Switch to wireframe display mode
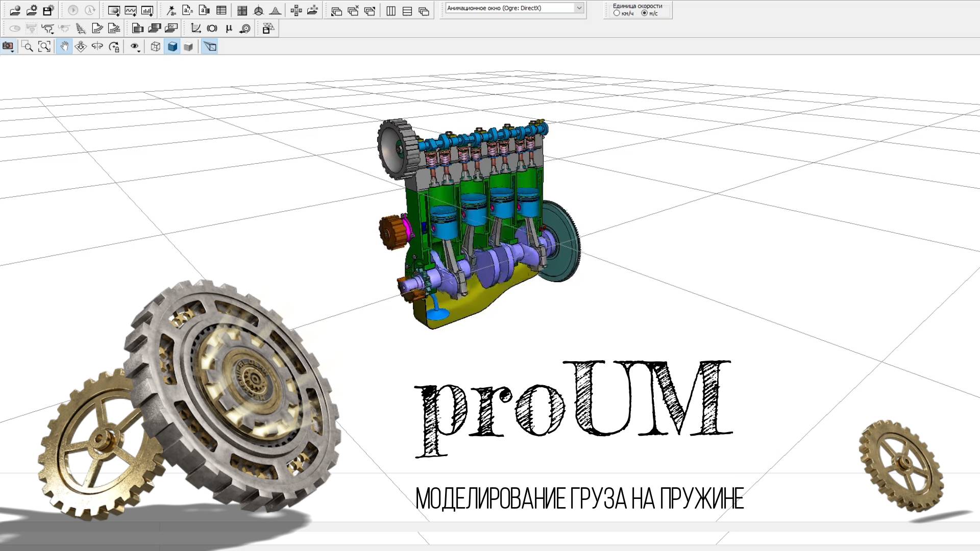Viewport: 980px width, 551px height. [155, 46]
